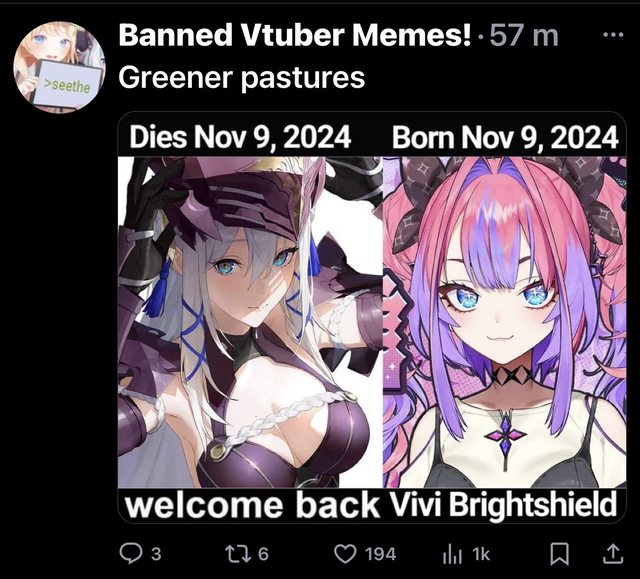Open the three-dot more options menu

[x=613, y=35]
